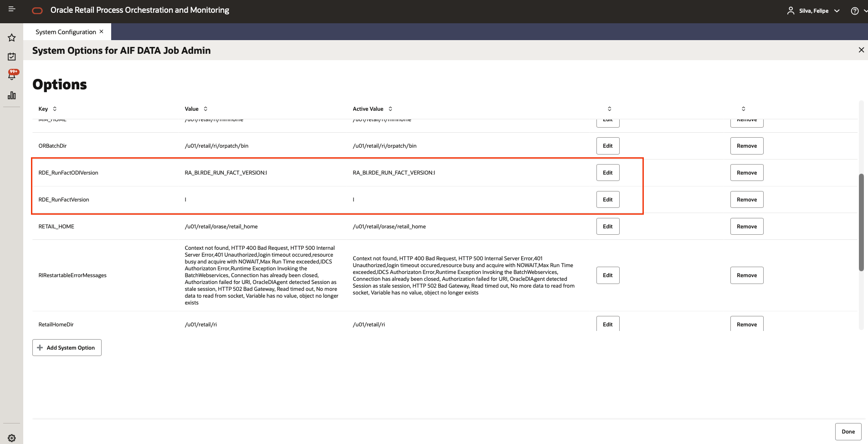Image resolution: width=868 pixels, height=444 pixels.
Task: Edit the ORBatchDir option
Action: pyautogui.click(x=608, y=146)
